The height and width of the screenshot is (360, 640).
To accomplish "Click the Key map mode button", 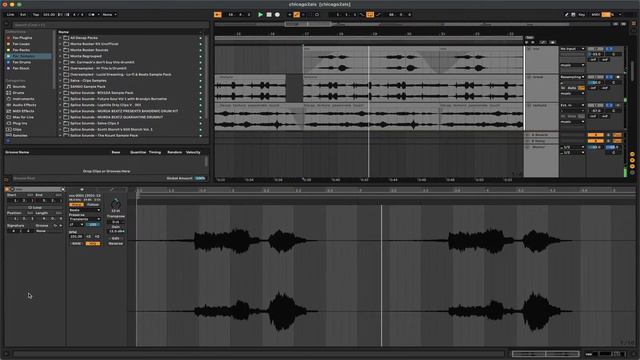I will pos(582,14).
